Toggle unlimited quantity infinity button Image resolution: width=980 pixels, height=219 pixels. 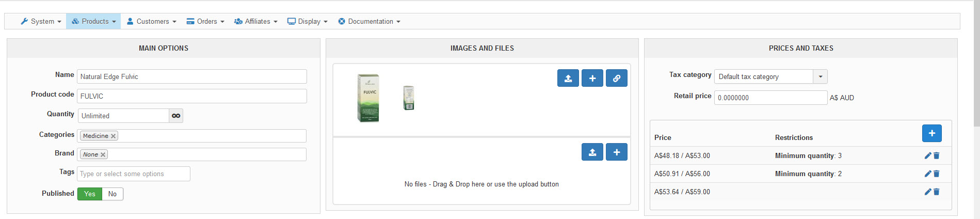click(x=176, y=116)
